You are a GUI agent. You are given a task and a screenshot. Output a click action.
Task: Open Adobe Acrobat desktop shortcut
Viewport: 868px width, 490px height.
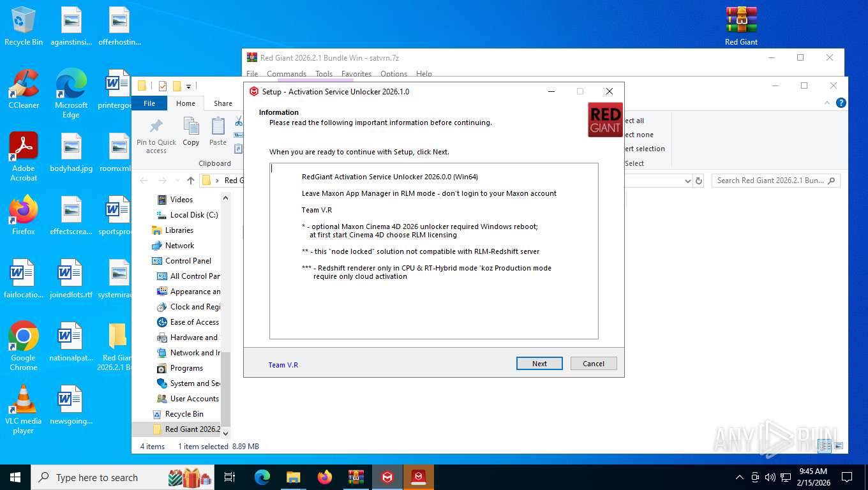24,157
